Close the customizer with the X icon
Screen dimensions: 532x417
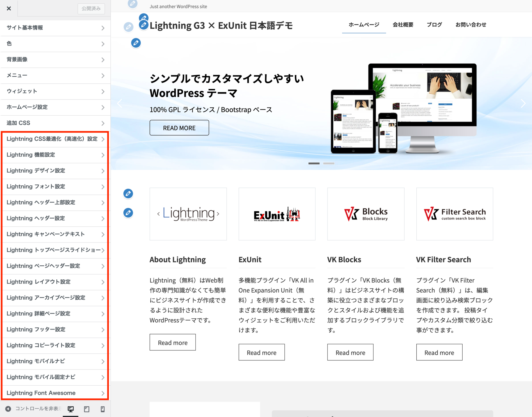[x=9, y=8]
